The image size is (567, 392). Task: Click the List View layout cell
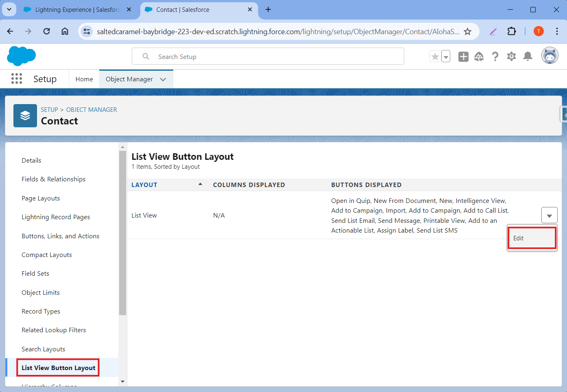point(144,215)
